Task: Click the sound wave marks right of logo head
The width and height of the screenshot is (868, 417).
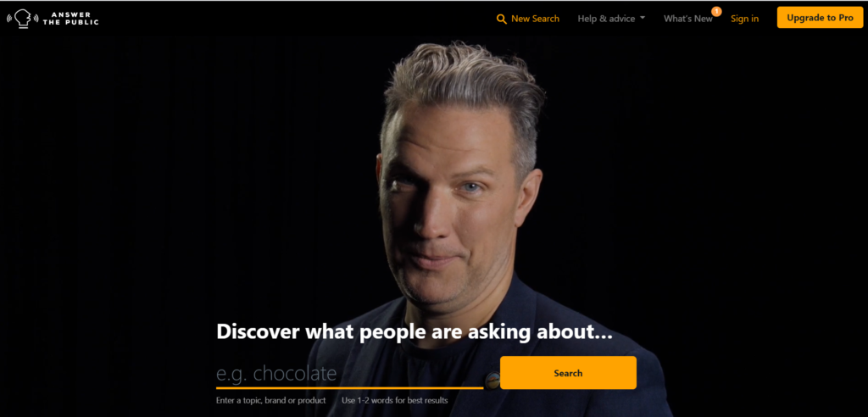Action: click(36, 18)
